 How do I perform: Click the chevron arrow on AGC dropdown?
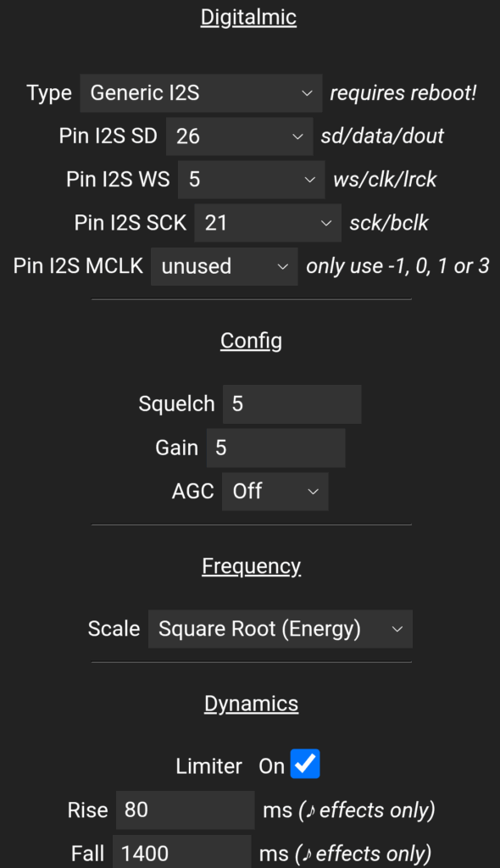click(313, 492)
